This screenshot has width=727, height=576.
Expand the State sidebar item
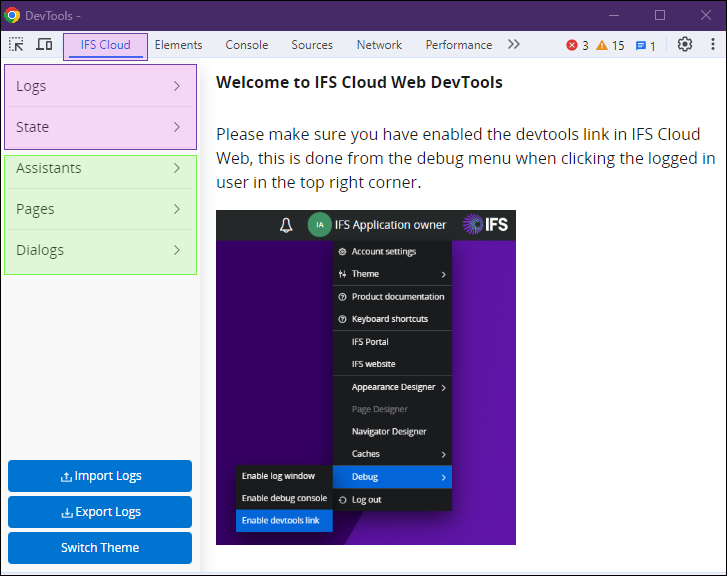tap(100, 128)
